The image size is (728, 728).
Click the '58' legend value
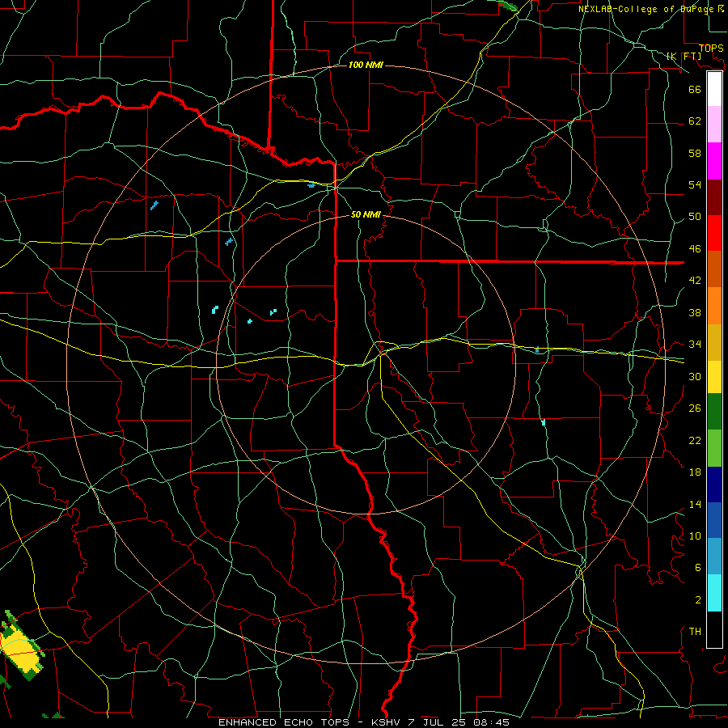coord(695,153)
